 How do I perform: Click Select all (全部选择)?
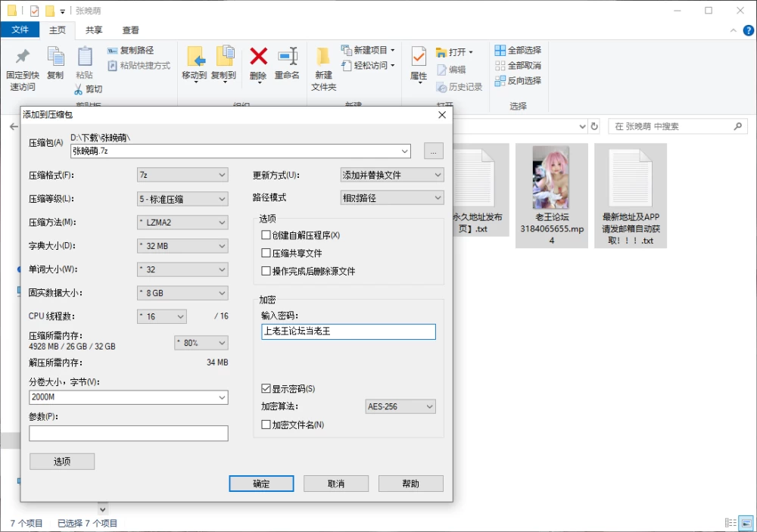point(518,50)
